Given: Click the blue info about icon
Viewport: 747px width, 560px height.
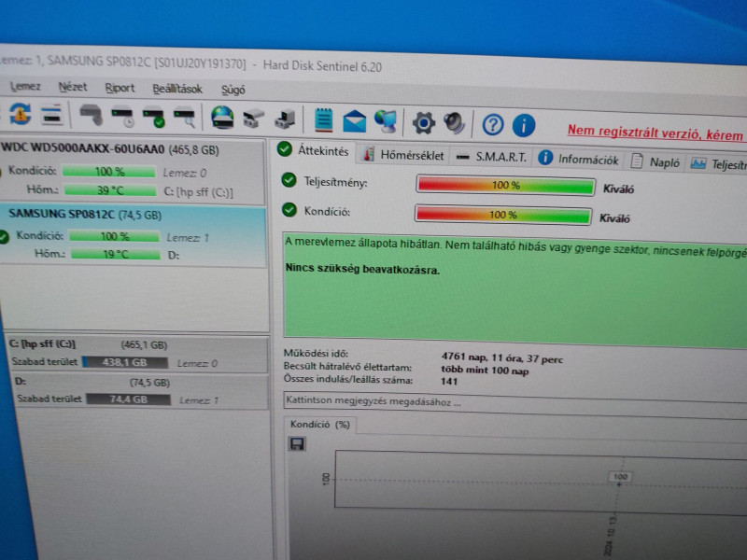Looking at the screenshot, I should pos(524,126).
